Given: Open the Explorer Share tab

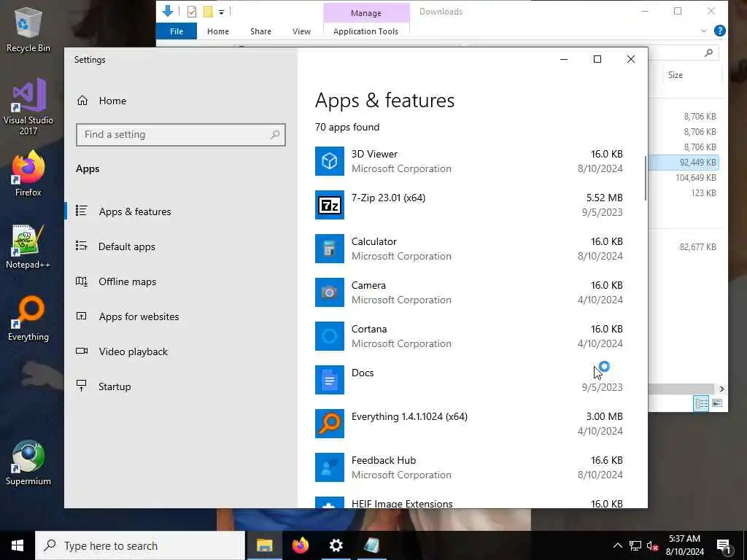Looking at the screenshot, I should (260, 31).
